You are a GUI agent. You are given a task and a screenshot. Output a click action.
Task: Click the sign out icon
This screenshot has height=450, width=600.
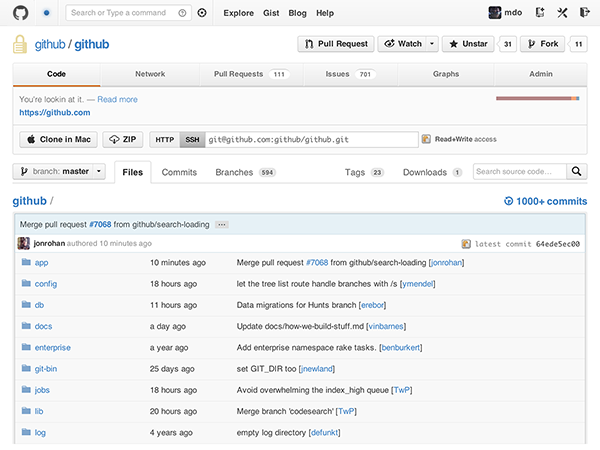tap(584, 13)
